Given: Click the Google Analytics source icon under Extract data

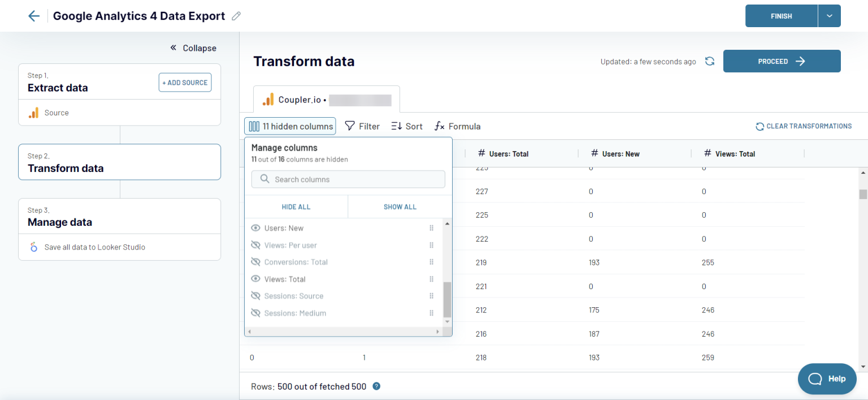Looking at the screenshot, I should pyautogui.click(x=35, y=113).
